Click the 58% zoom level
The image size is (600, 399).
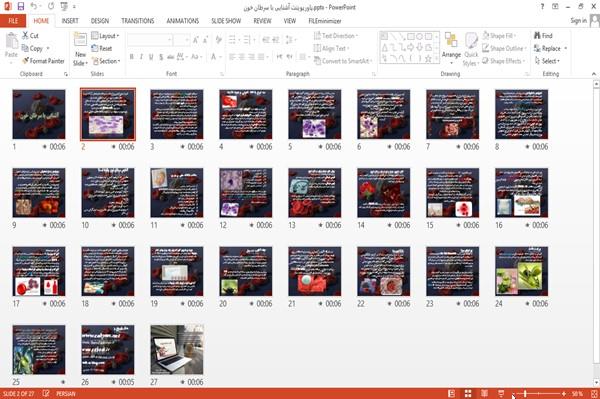click(x=577, y=394)
